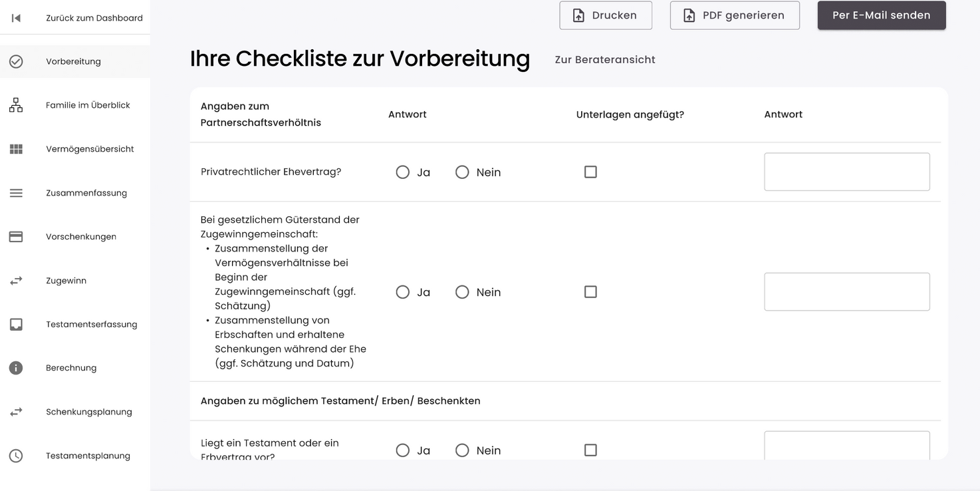Click the file icon inside the Drucken button
The image size is (980, 491).
coord(578,15)
